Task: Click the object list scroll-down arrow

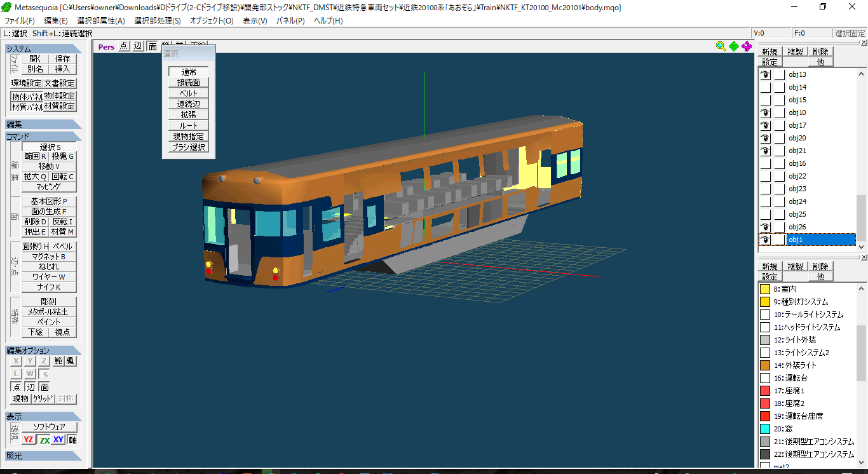Action: 862,246
